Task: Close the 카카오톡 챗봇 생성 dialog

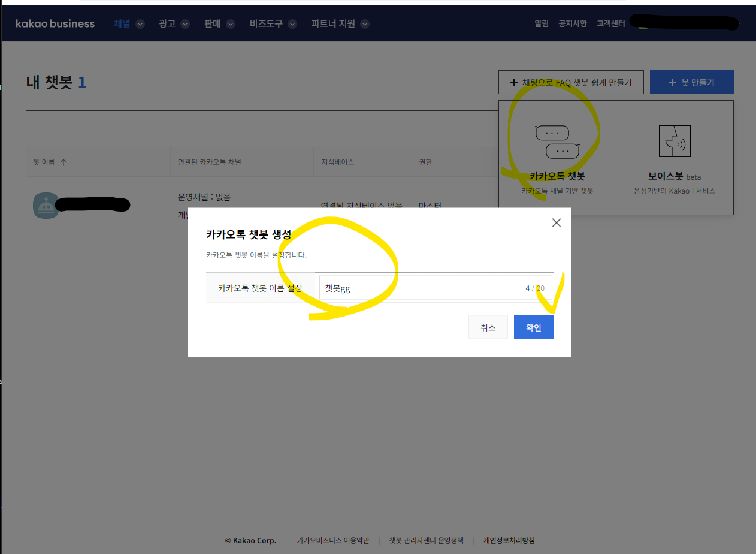Action: pyautogui.click(x=557, y=223)
